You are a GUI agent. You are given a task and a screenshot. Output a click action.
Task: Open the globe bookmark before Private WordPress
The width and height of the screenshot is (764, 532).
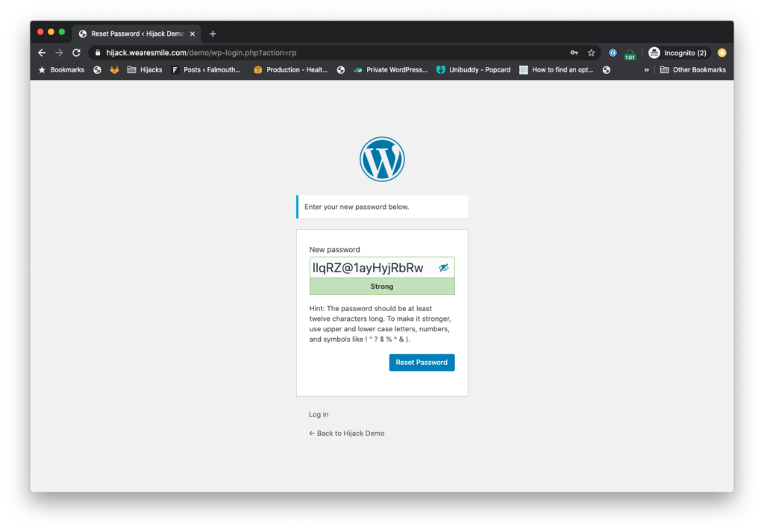pyautogui.click(x=341, y=69)
